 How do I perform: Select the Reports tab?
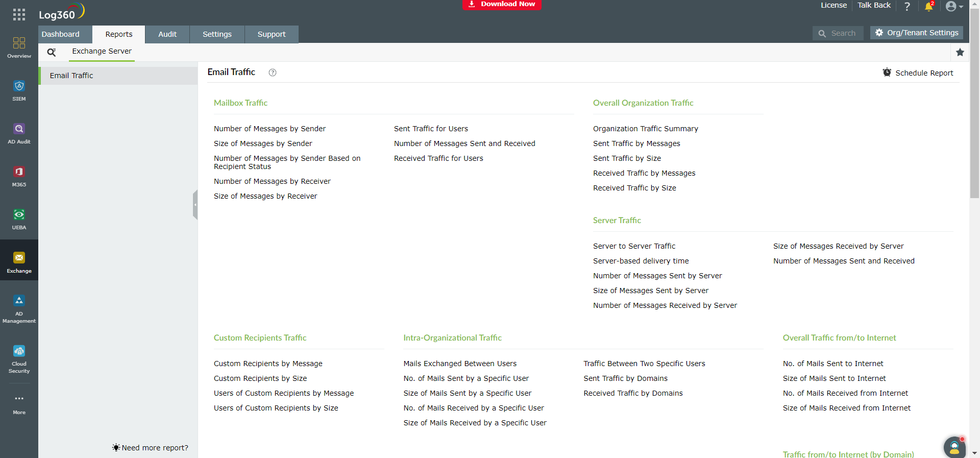[119, 34]
